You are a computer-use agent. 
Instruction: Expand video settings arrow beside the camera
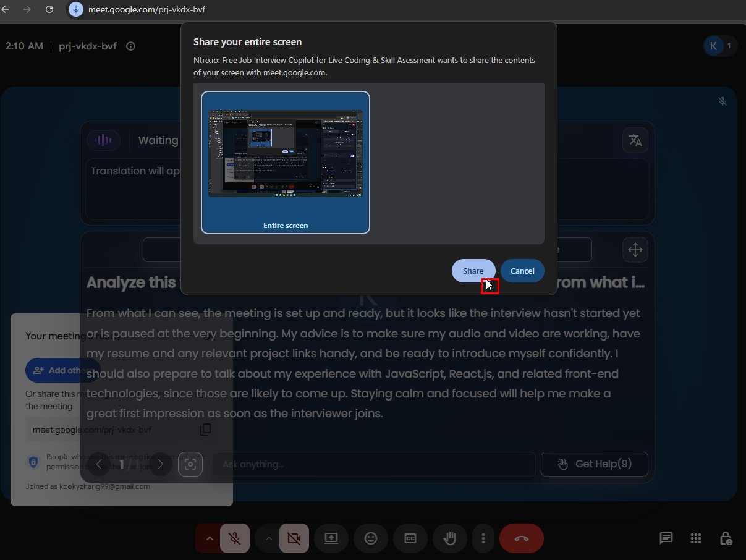coord(269,538)
